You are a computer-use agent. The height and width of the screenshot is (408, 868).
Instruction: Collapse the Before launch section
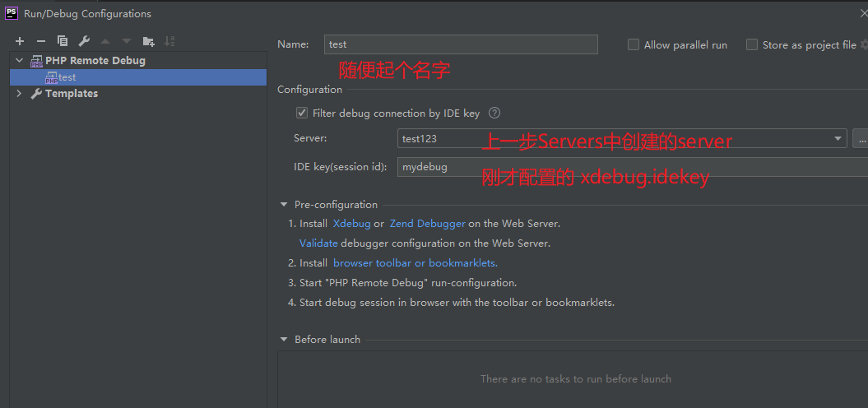pos(284,340)
